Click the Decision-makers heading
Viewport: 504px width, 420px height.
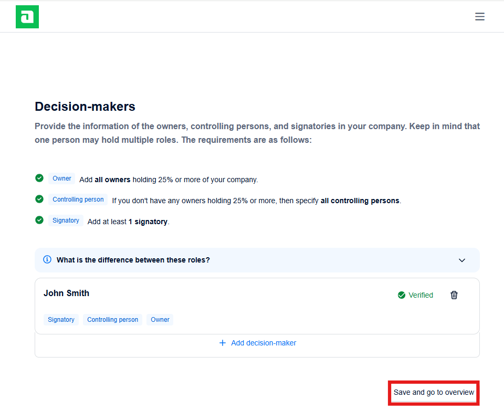85,107
